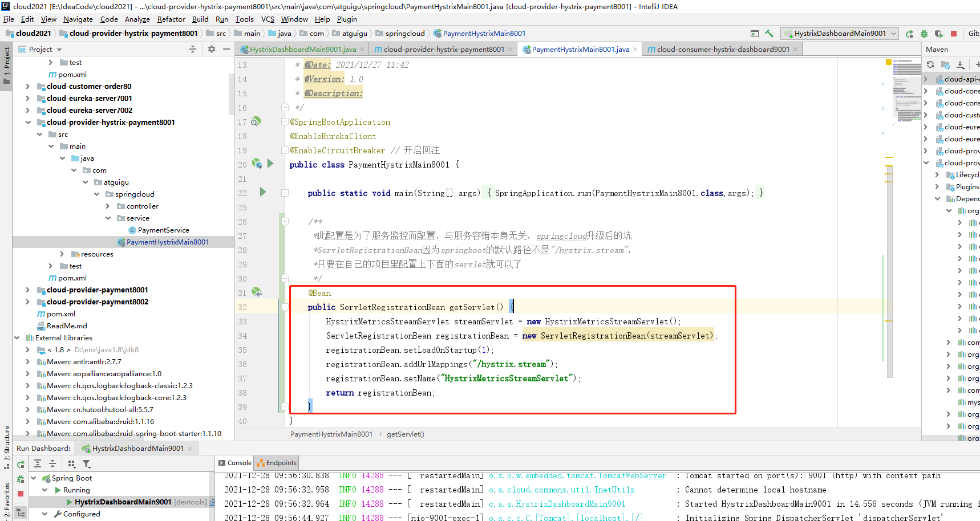The image size is (980, 521).
Task: Click the editor vertical scrollbar thumb
Action: tap(890, 271)
